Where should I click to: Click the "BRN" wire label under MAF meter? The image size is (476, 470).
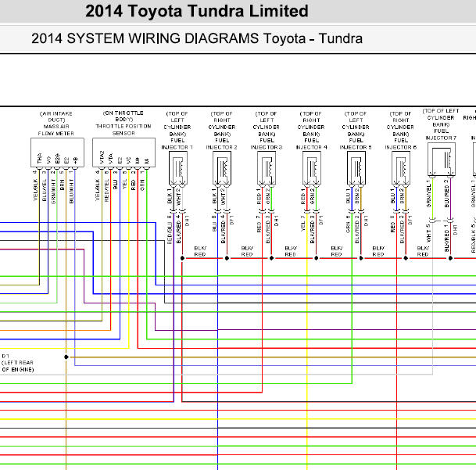pos(63,185)
